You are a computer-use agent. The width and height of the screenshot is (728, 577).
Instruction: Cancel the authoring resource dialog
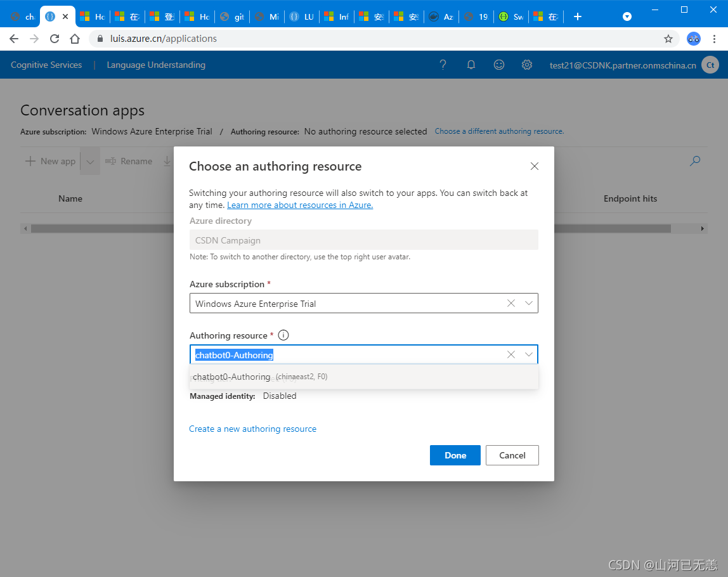[x=512, y=455]
